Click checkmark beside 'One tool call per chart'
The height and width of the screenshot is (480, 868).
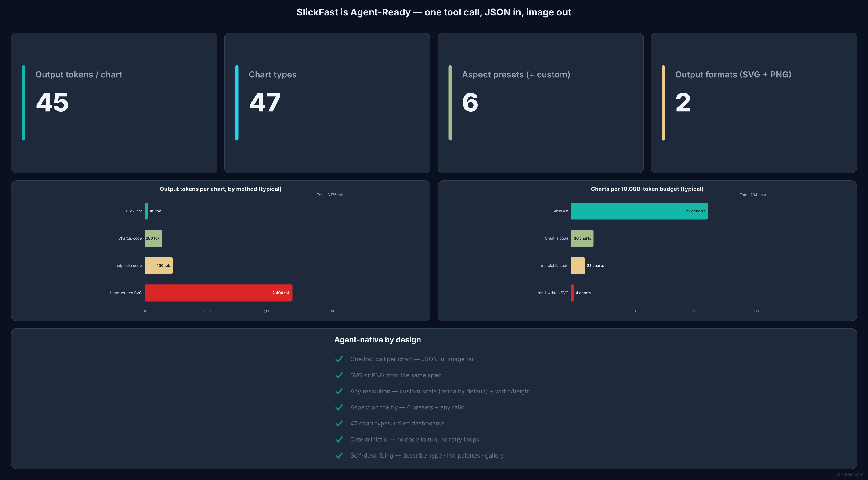(x=339, y=359)
